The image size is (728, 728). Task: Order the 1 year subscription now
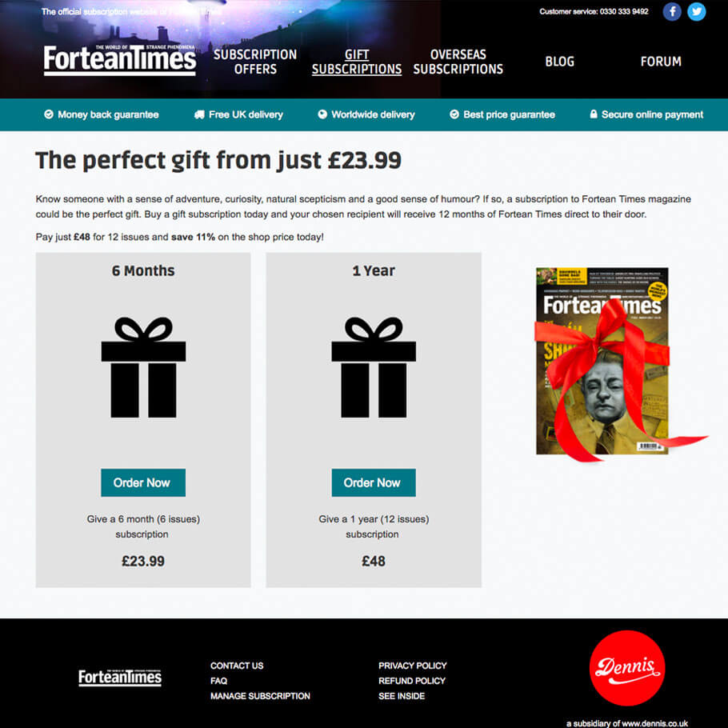coord(374,482)
